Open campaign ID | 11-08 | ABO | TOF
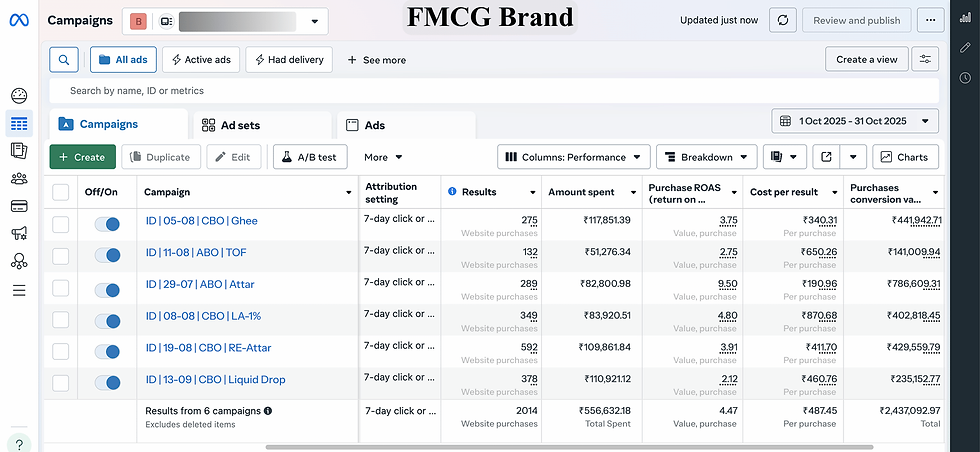Image resolution: width=980 pixels, height=452 pixels. click(196, 253)
